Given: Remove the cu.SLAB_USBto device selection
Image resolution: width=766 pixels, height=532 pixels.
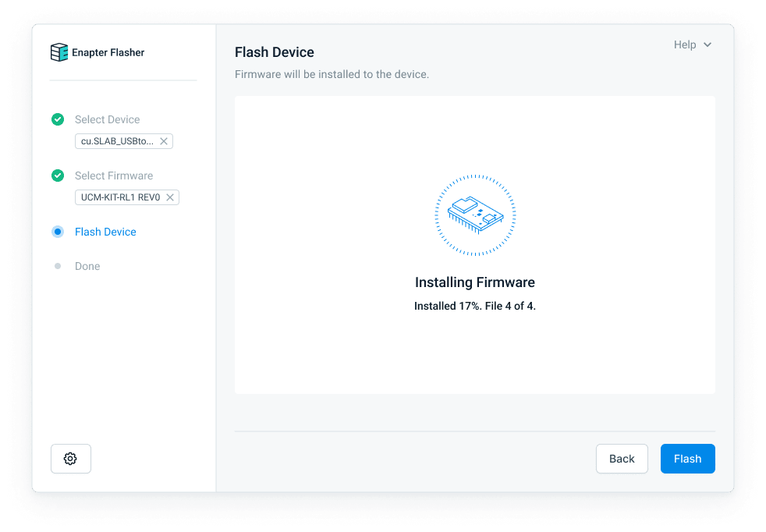Looking at the screenshot, I should click(x=164, y=141).
